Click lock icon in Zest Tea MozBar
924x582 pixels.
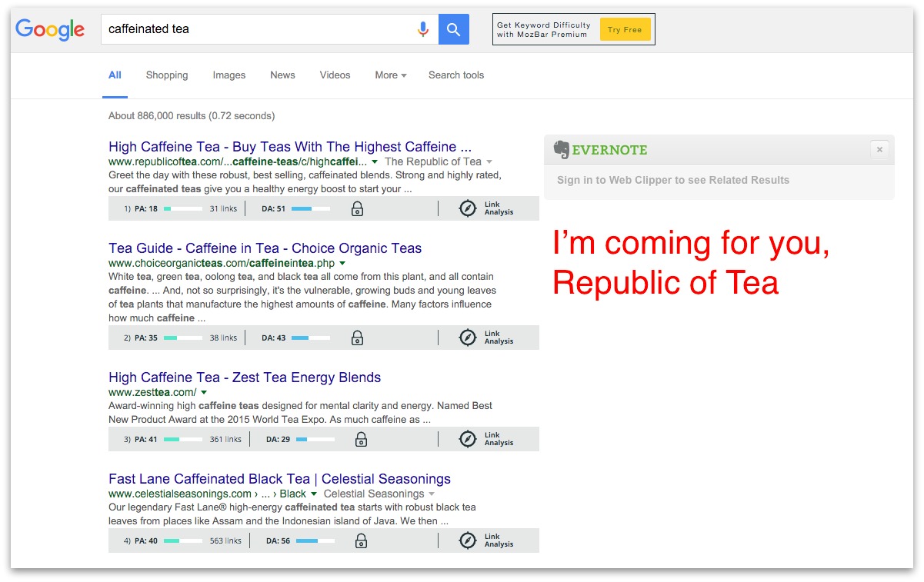(361, 439)
